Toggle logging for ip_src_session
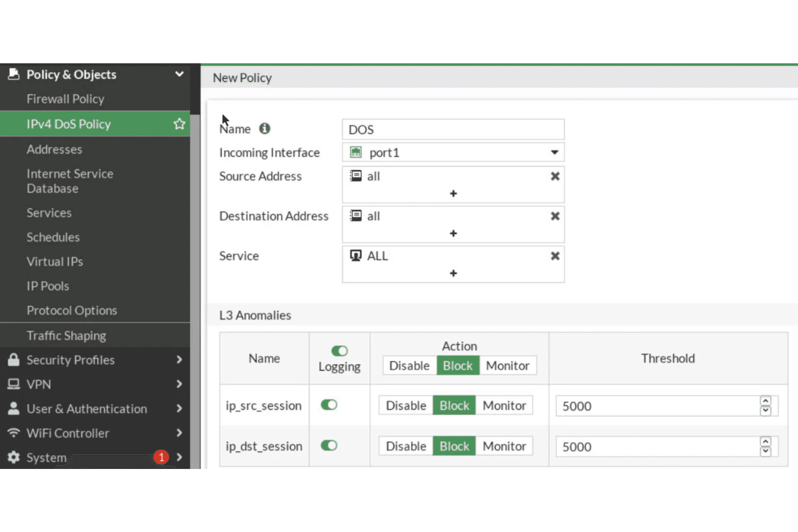This screenshot has height=532, width=798. 329,405
